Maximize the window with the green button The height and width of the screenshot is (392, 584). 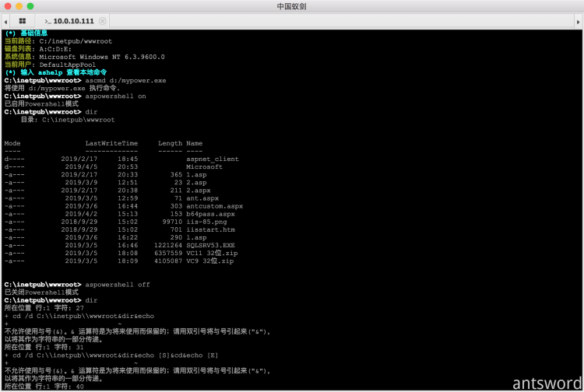pyautogui.click(x=31, y=6)
